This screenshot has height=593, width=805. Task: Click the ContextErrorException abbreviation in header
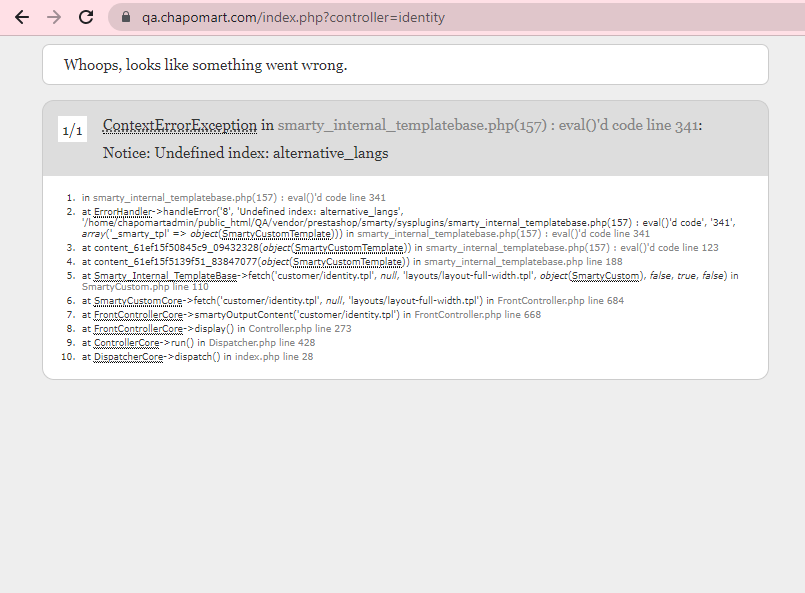(x=180, y=125)
